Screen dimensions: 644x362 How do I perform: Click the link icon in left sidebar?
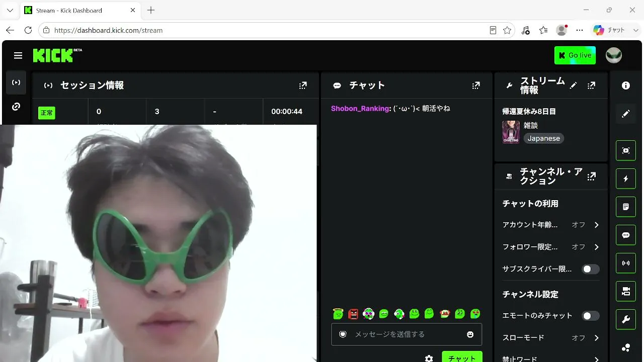pos(16,107)
